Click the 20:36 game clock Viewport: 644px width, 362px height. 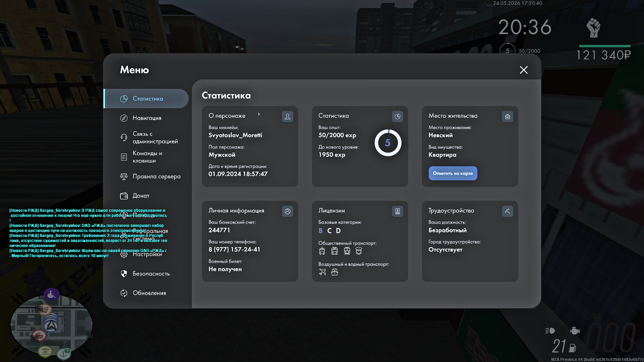[525, 27]
